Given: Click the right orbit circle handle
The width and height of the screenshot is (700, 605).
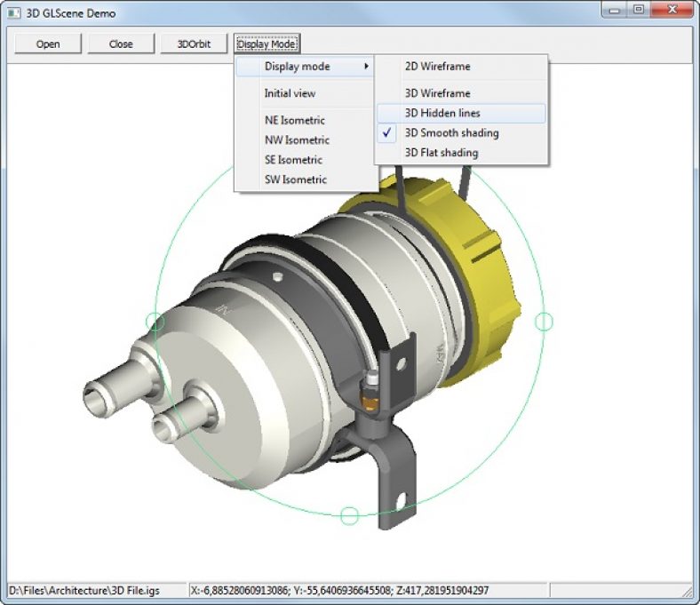Looking at the screenshot, I should tap(544, 321).
